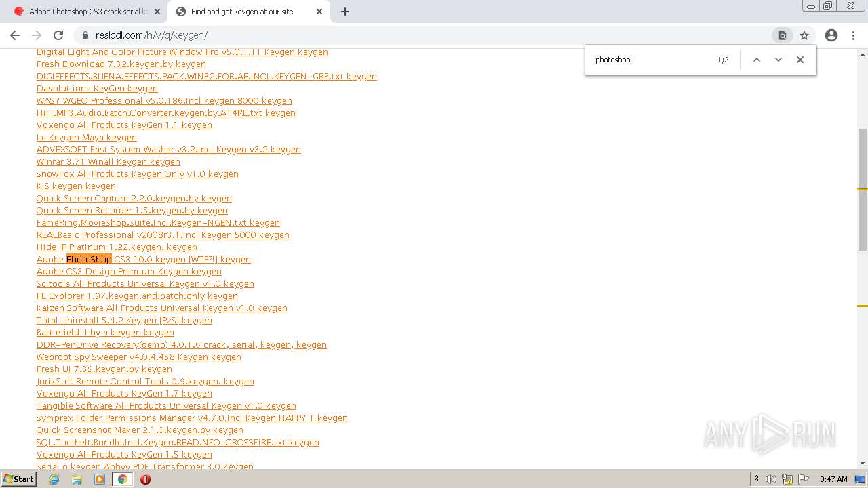868x488 pixels.
Task: Open the Chrome three-dot menu
Action: point(854,35)
